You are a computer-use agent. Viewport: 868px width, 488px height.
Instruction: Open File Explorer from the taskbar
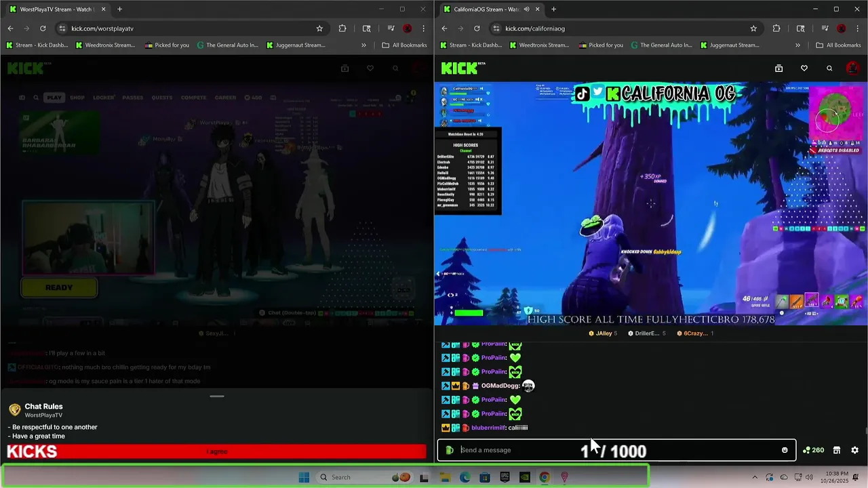pyautogui.click(x=445, y=477)
